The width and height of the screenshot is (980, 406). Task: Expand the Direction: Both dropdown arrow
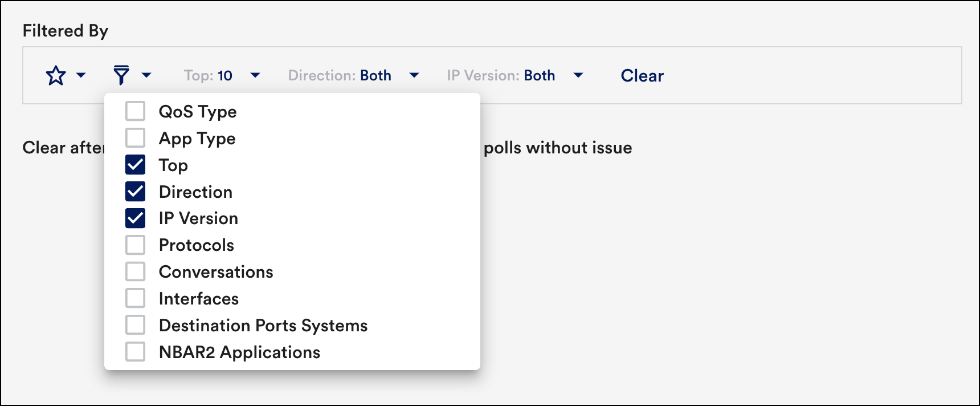(414, 75)
